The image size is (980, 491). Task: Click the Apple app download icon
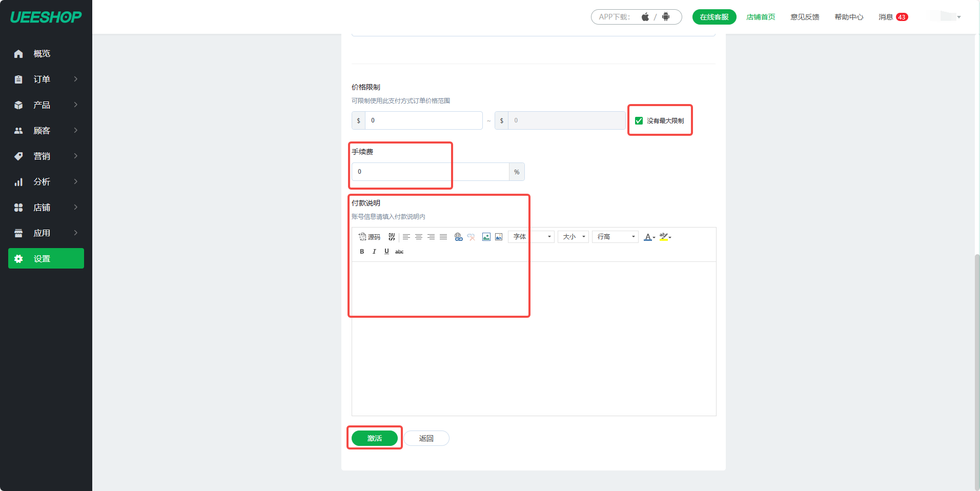pyautogui.click(x=645, y=17)
